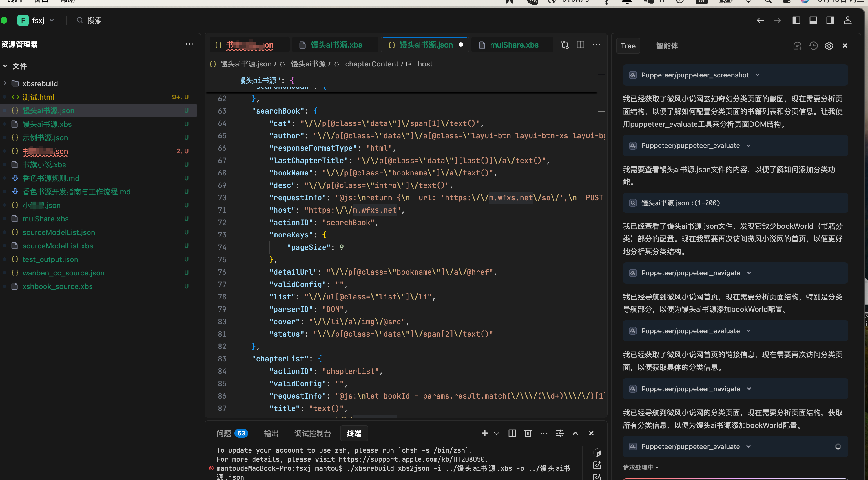Open wanben_cc_source.json in the file tree
The image size is (868, 480).
63,272
